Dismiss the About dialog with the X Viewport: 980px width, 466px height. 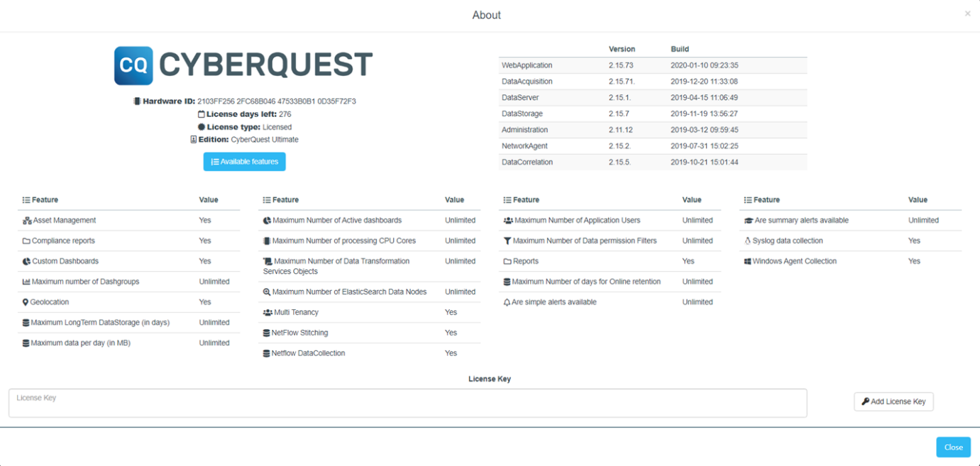click(x=967, y=13)
